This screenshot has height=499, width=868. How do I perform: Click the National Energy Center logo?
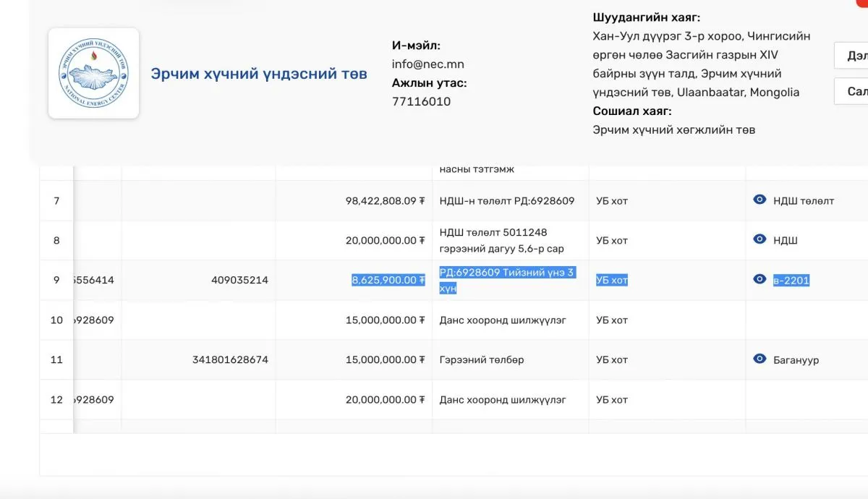tap(93, 74)
